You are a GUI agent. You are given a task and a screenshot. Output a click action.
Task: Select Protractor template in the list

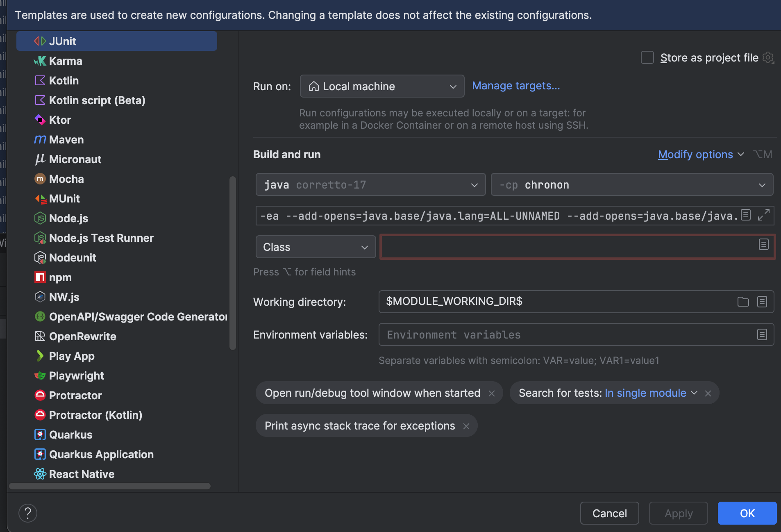coord(117,395)
